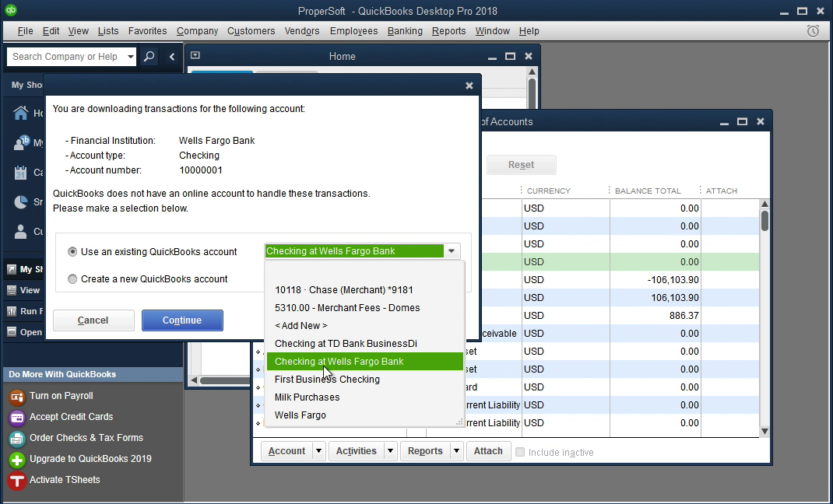This screenshot has width=833, height=504.
Task: Click the Snapshots pie chart icon
Action: click(x=21, y=201)
